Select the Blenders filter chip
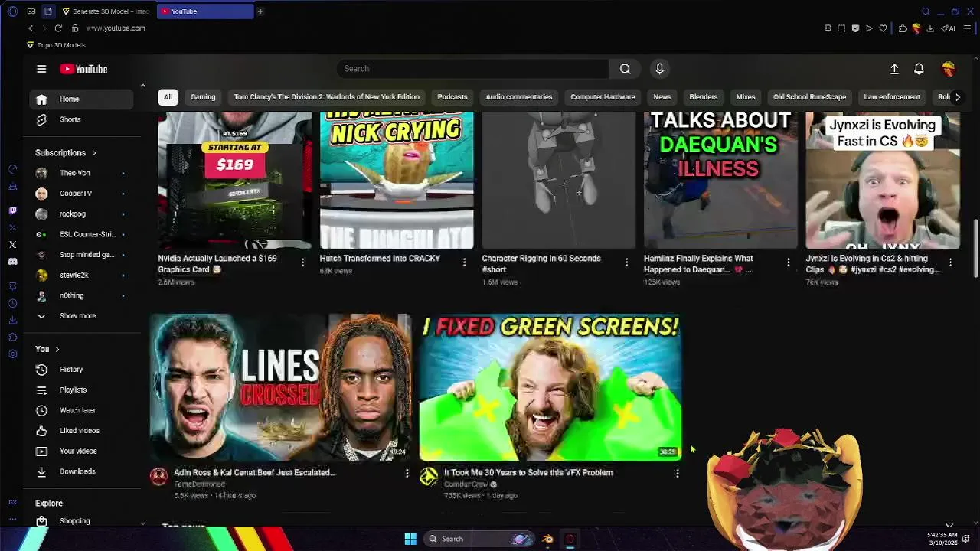Viewport: 980px width, 551px height. pyautogui.click(x=704, y=97)
